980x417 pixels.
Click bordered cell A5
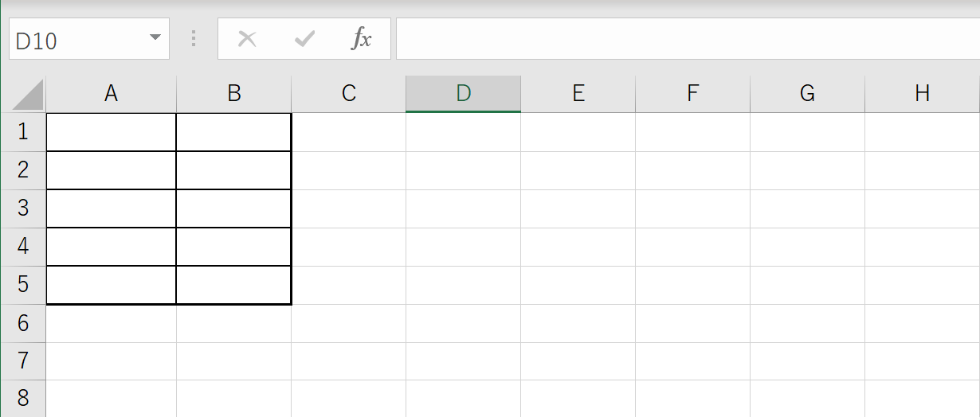112,285
